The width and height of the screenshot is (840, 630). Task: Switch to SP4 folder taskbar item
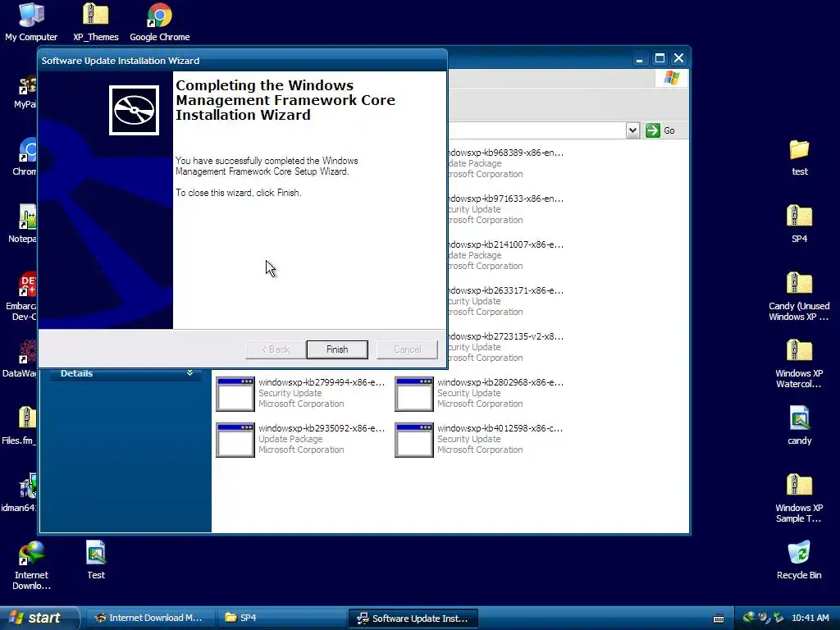281,618
